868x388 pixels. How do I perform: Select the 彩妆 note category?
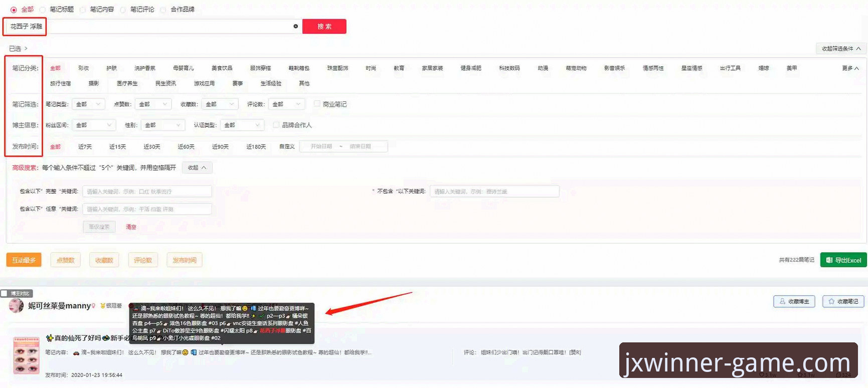tap(83, 68)
